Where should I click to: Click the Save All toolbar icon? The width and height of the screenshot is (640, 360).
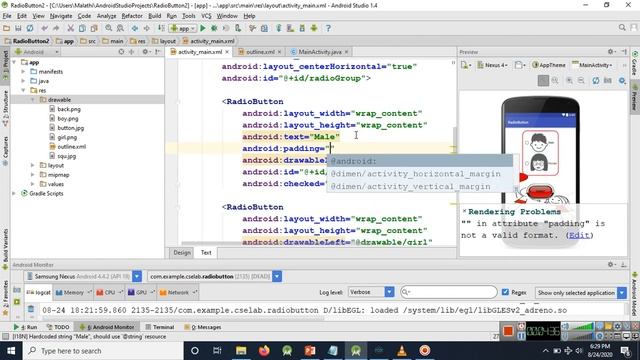click(x=18, y=28)
